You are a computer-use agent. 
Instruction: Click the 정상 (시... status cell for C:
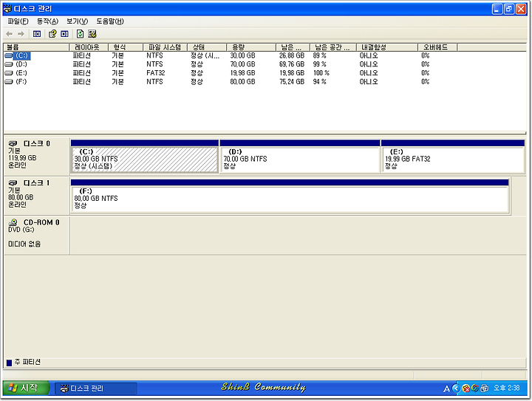click(205, 55)
